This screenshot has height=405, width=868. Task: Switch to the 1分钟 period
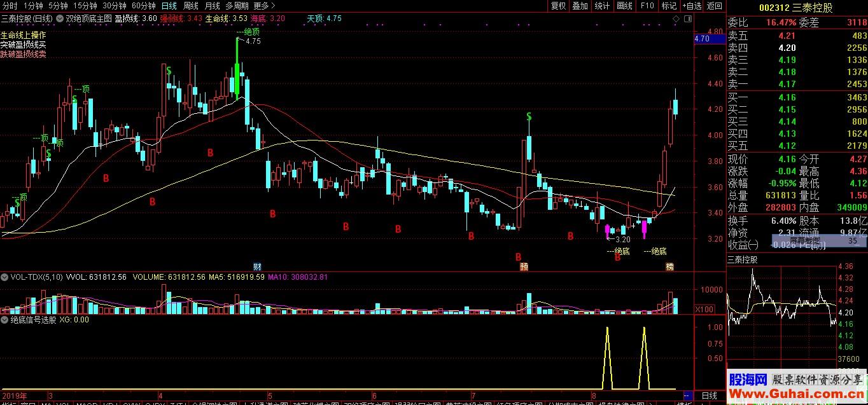(33, 6)
